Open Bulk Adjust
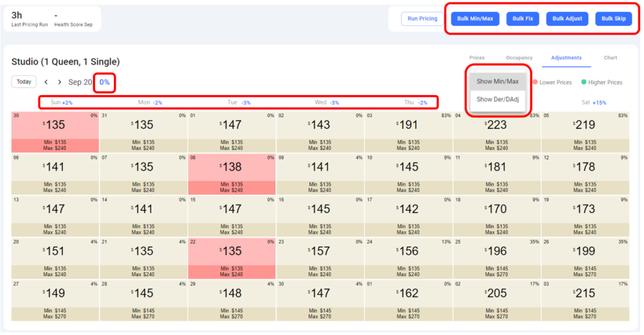 coord(567,18)
